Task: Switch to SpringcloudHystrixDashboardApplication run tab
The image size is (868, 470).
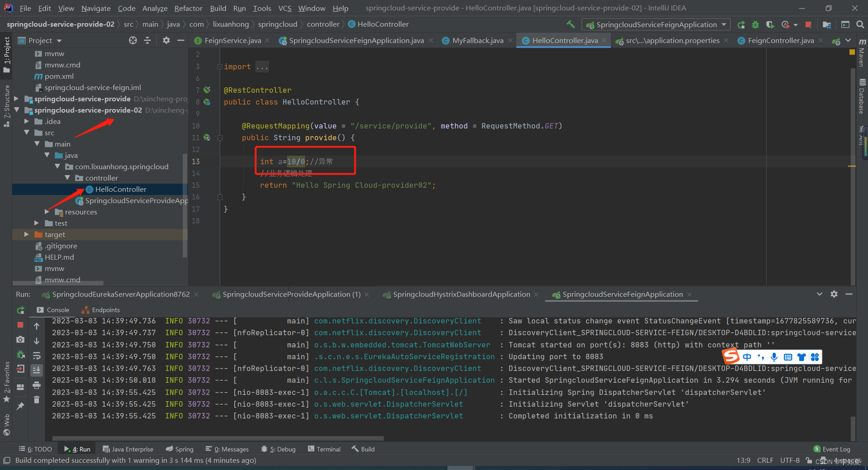Action: [461, 294]
